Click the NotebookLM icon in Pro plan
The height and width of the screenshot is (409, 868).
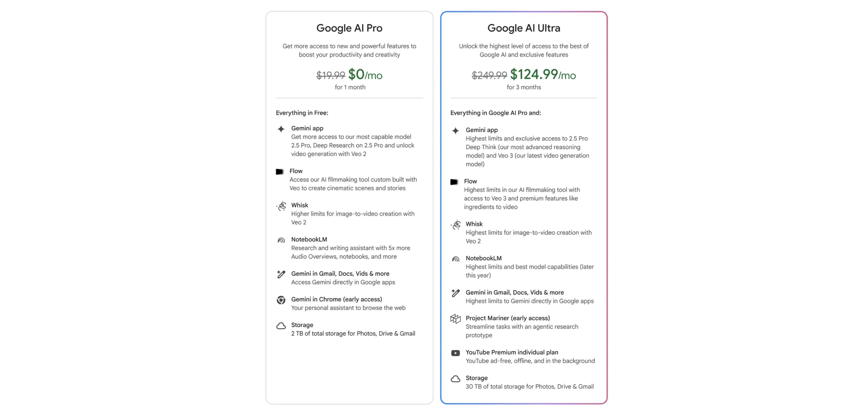click(x=281, y=241)
